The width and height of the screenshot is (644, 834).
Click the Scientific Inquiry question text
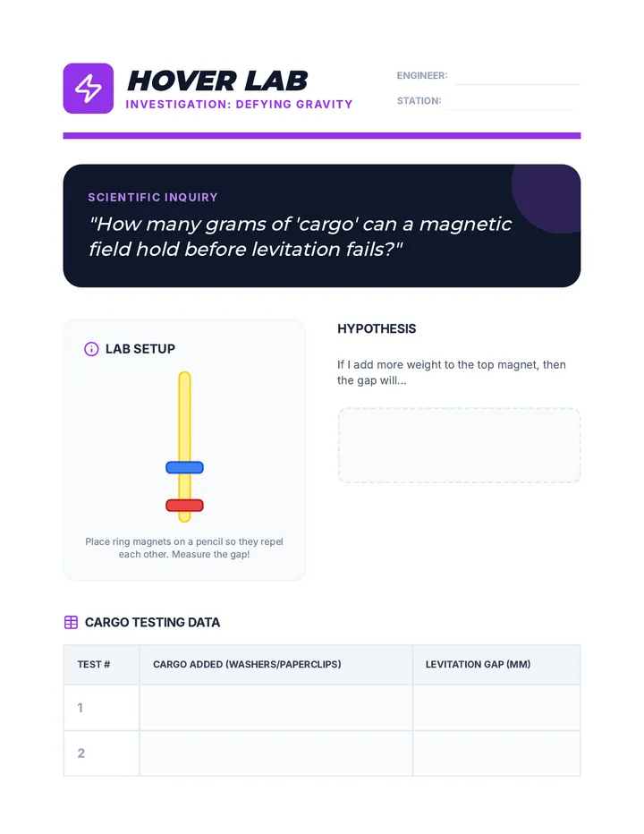point(301,237)
